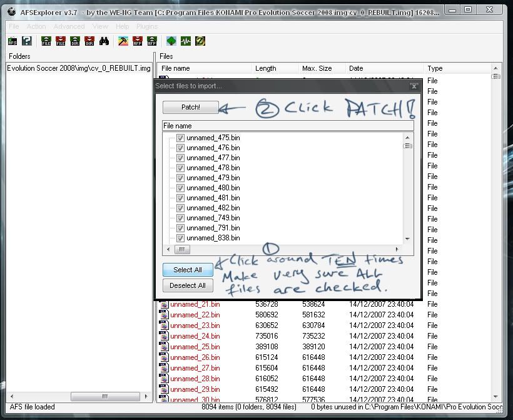This screenshot has width=513, height=420.
Task: Toggle the unnamed_482.bin checkbox
Action: (x=180, y=208)
